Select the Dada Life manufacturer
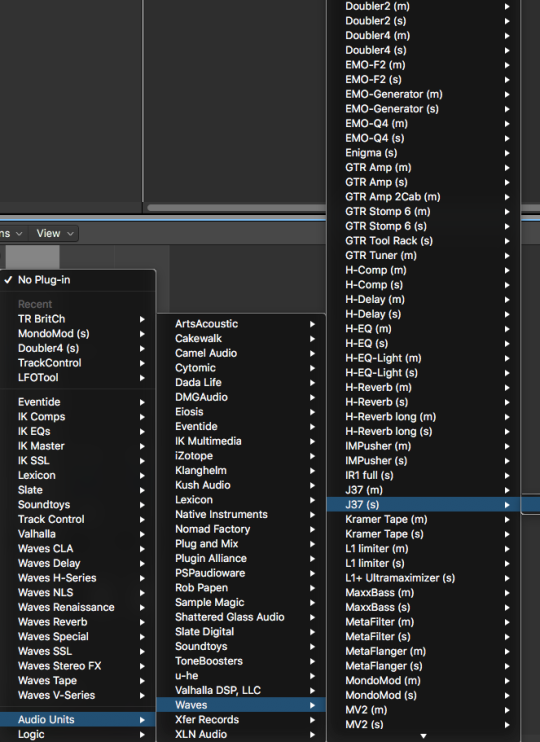Viewport: 540px width, 742px height. [x=241, y=382]
